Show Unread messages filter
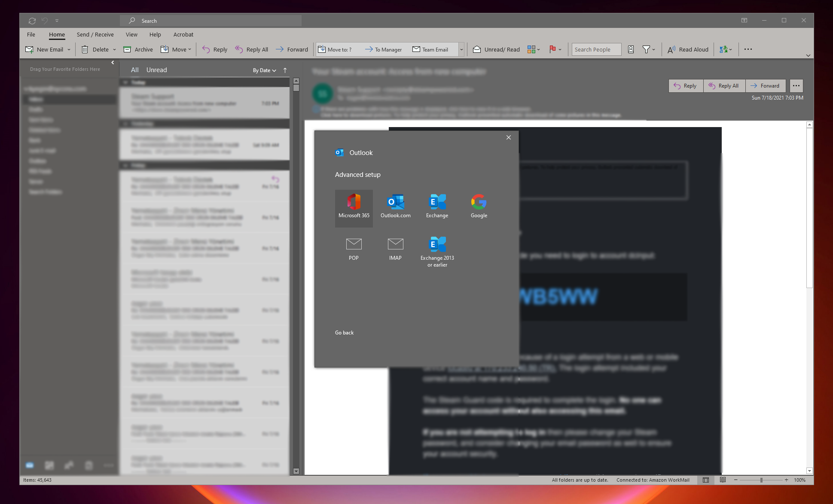Screen dimensions: 833x504 tap(156, 70)
